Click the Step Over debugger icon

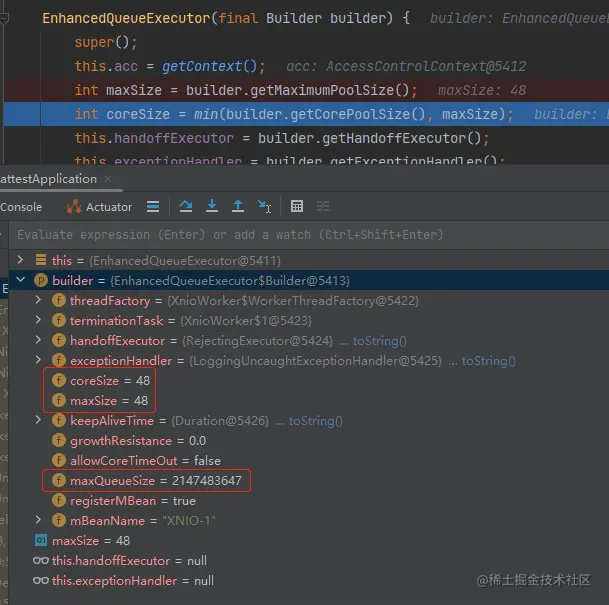(x=186, y=206)
